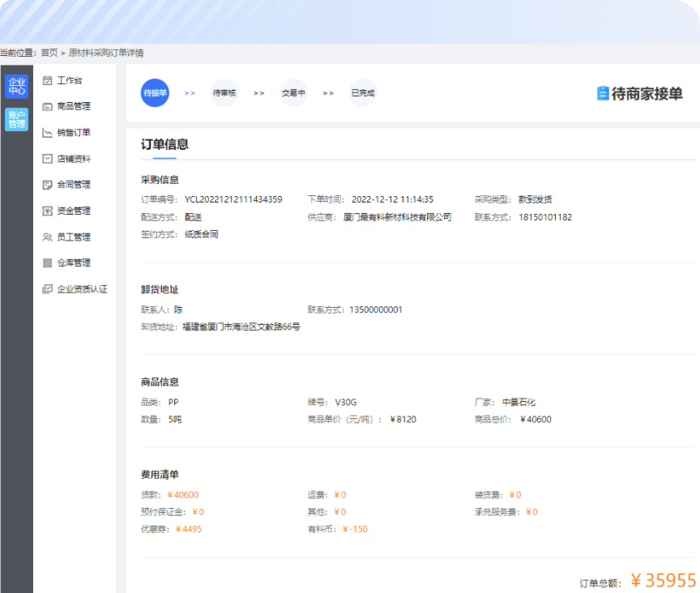Click the 订单信息 section heading tab
This screenshot has width=700, height=593.
(164, 145)
